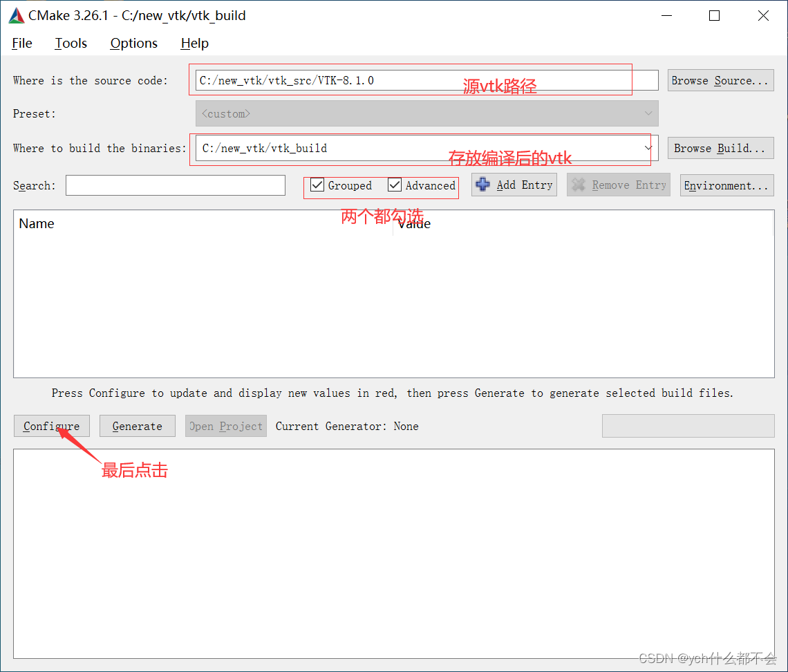The width and height of the screenshot is (788, 672).
Task: Expand the build binaries path combo box
Action: pos(648,148)
